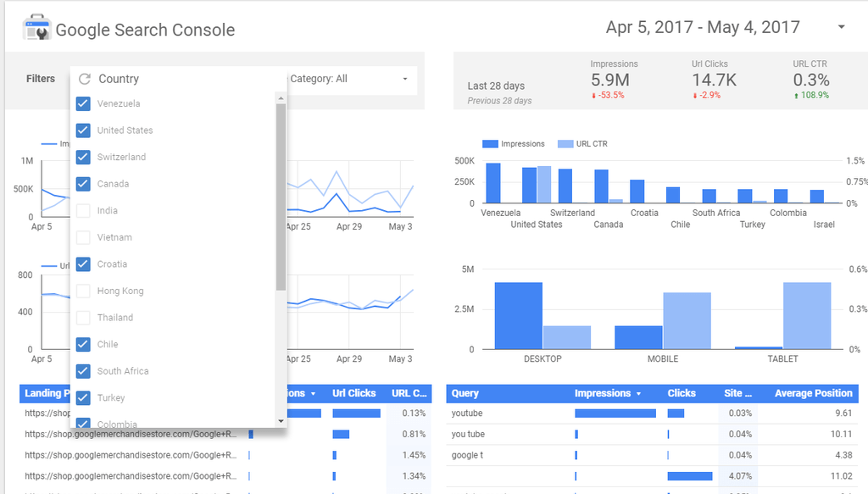Click the country list scroll-up arrow
The height and width of the screenshot is (494, 868).
[x=281, y=98]
